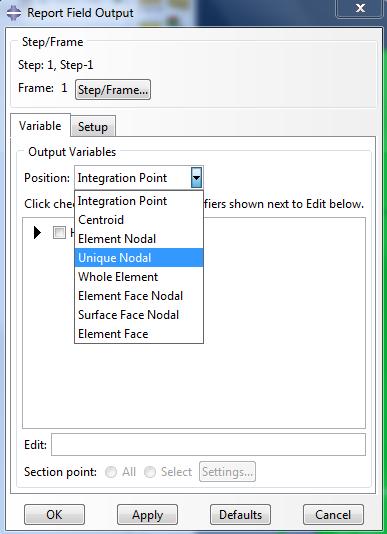Choose the Select section point radio

click(x=150, y=472)
